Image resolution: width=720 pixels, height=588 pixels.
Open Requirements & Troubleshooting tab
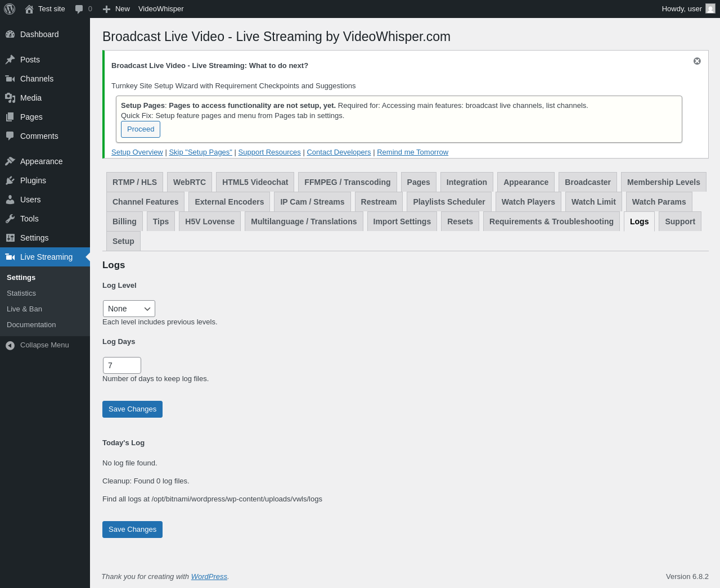coord(551,221)
